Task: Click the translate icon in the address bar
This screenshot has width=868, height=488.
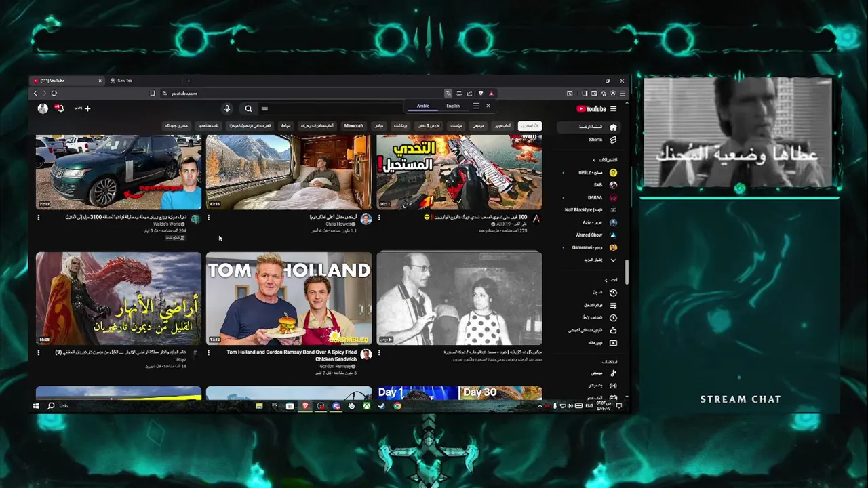Action: pyautogui.click(x=448, y=94)
